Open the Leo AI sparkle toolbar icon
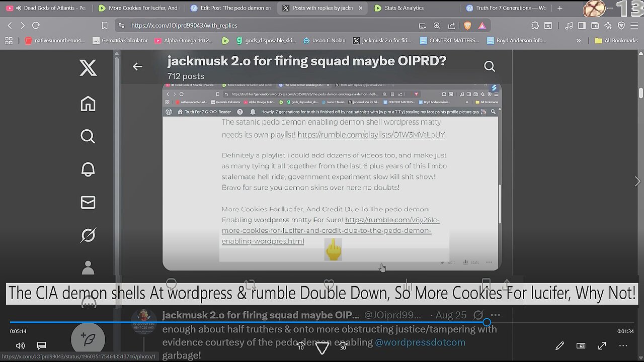 click(608, 26)
